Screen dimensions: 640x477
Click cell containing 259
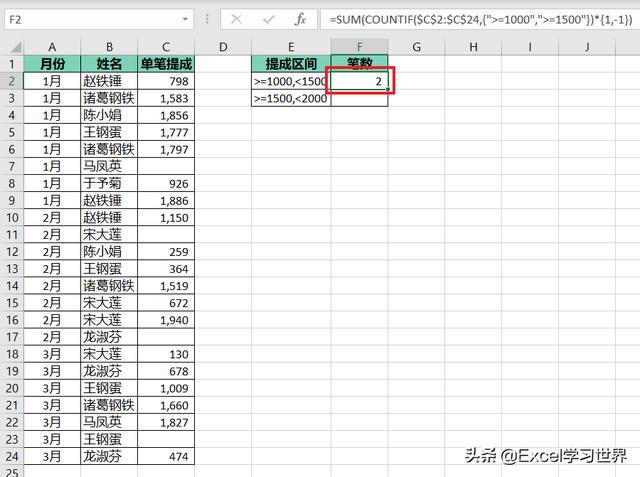(x=166, y=252)
